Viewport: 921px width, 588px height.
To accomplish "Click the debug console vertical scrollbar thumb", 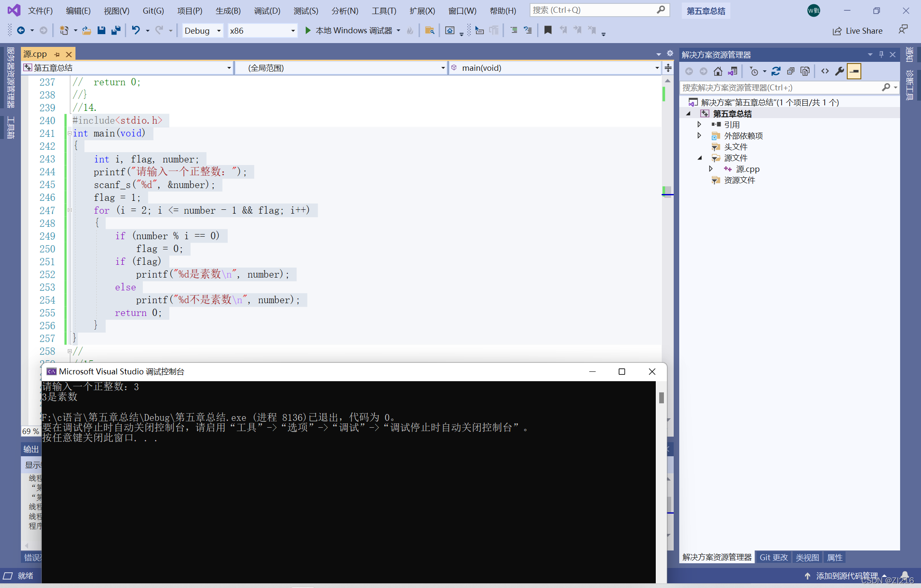I will click(x=661, y=397).
